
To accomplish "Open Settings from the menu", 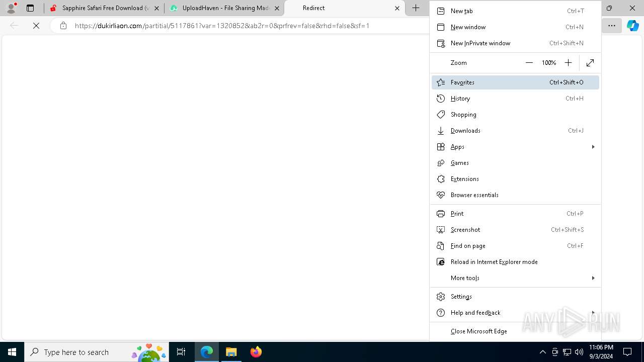I will (x=515, y=297).
